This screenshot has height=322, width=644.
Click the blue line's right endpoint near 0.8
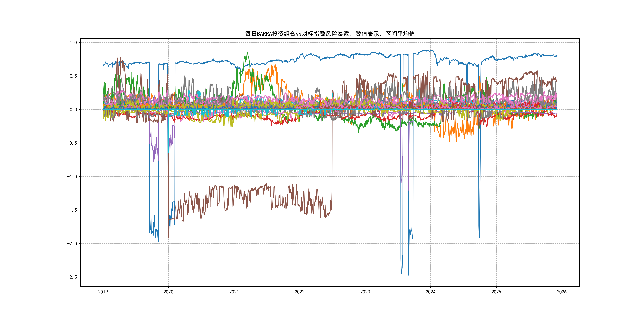tap(557, 56)
